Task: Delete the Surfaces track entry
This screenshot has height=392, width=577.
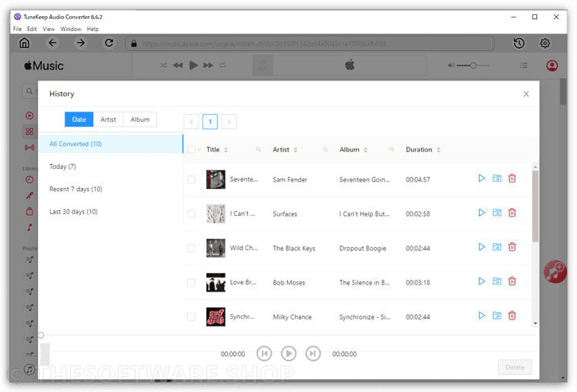Action: click(512, 213)
